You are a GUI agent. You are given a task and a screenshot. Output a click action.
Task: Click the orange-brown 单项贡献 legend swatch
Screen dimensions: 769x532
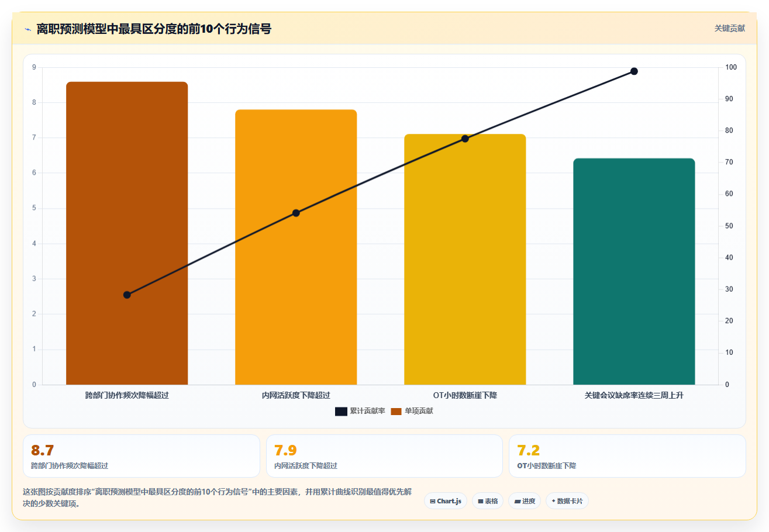[x=396, y=412]
